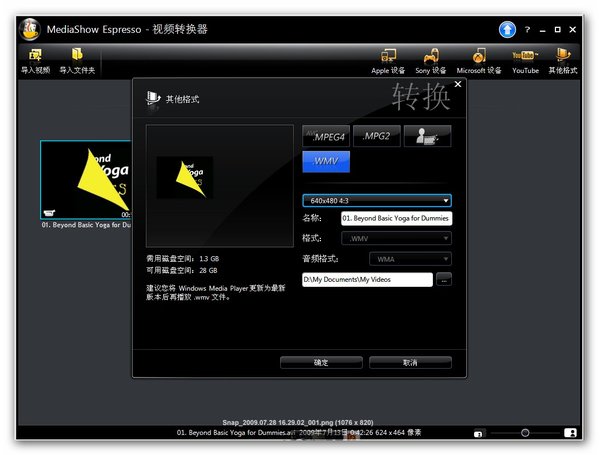Click the 可用磁盘空间 28 GB text
Viewport: 600px width, 455px height.
point(182,271)
